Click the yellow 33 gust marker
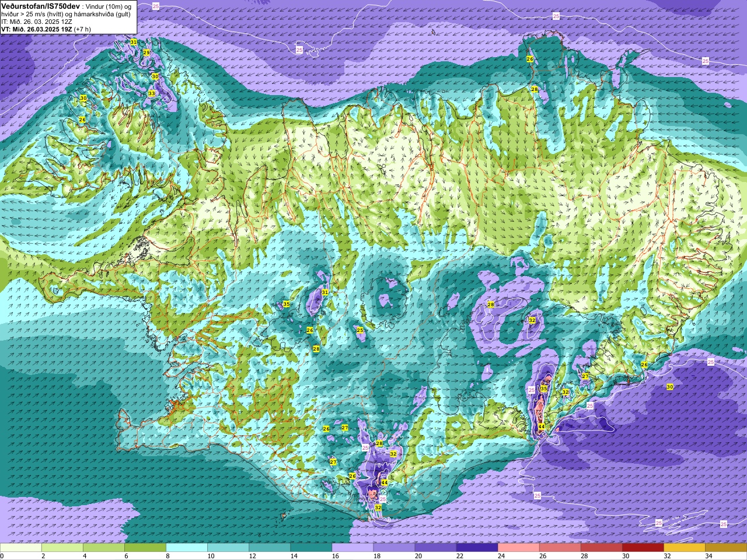747x560 pixels. [x=152, y=93]
